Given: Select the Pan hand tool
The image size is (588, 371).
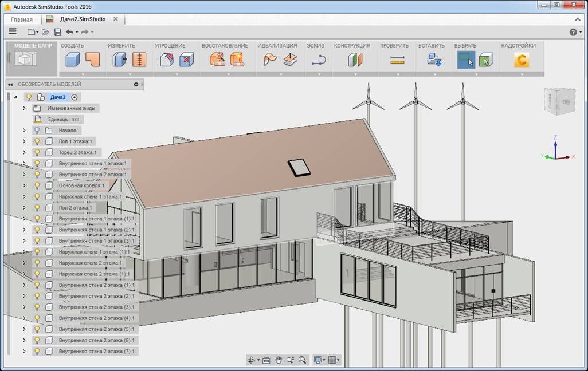Looking at the screenshot, I should pos(279,360).
